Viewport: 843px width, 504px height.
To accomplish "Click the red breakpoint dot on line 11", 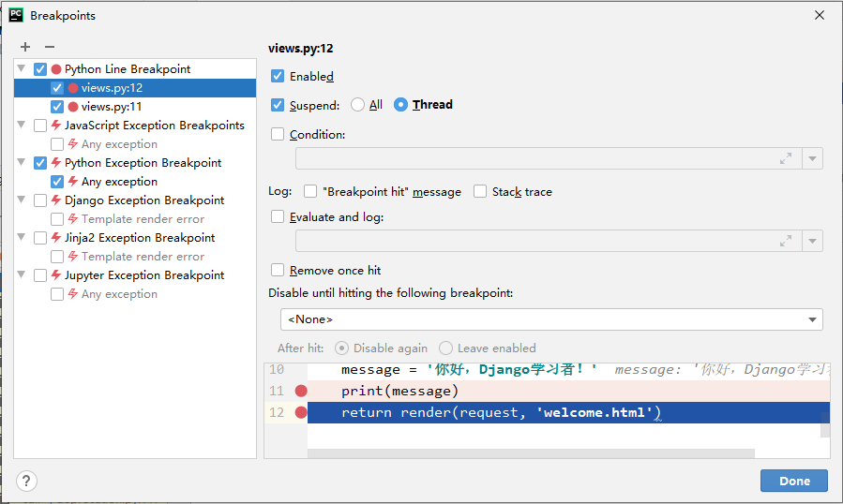I will click(301, 391).
